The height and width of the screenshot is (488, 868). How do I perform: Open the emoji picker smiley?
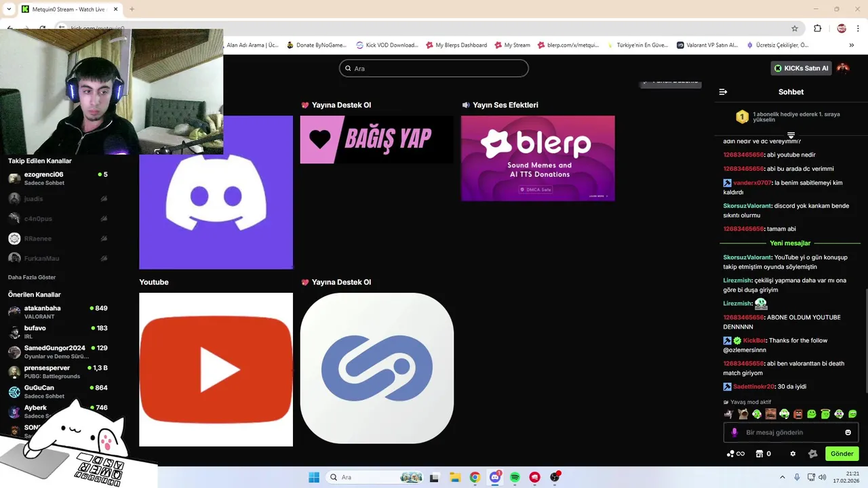tap(848, 432)
